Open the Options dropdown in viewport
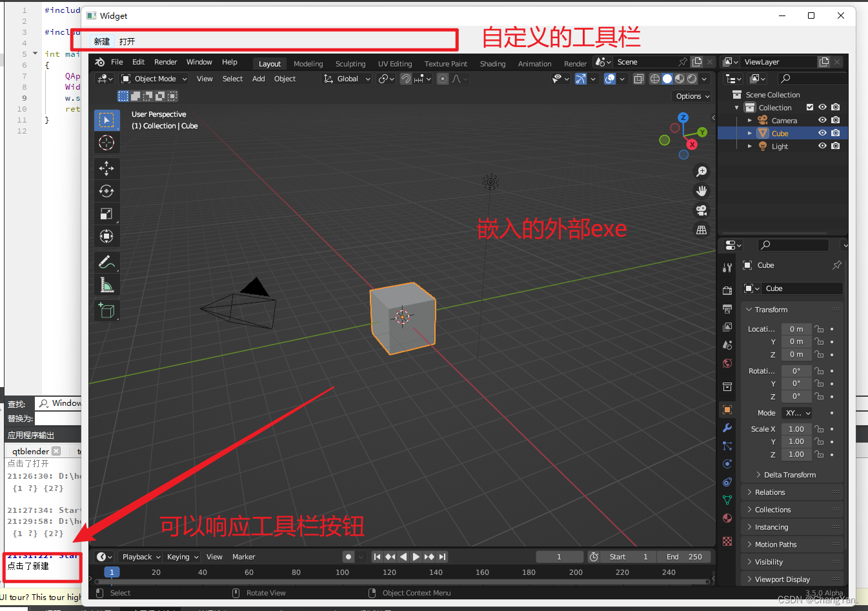The height and width of the screenshot is (611, 868). point(692,96)
